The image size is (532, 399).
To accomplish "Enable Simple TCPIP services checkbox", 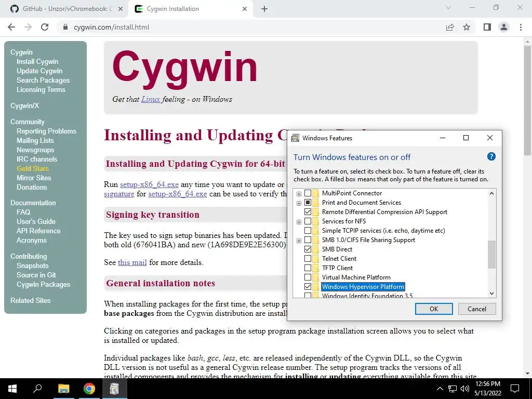I will 308,230.
